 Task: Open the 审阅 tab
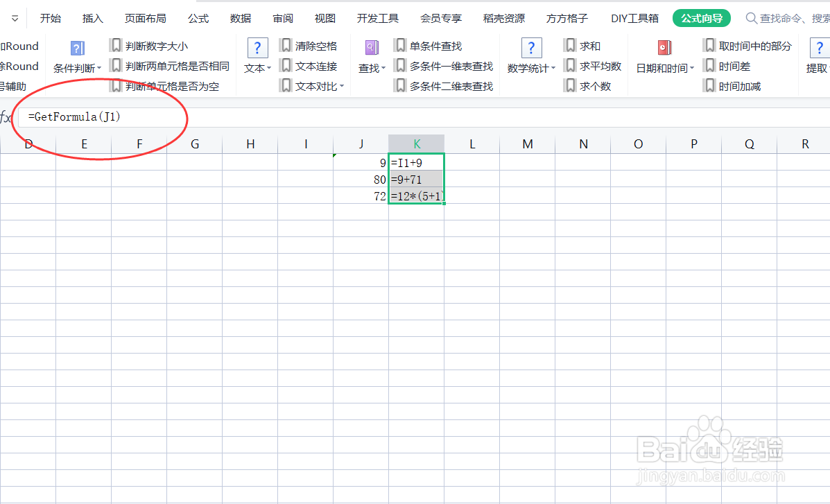pyautogui.click(x=283, y=19)
